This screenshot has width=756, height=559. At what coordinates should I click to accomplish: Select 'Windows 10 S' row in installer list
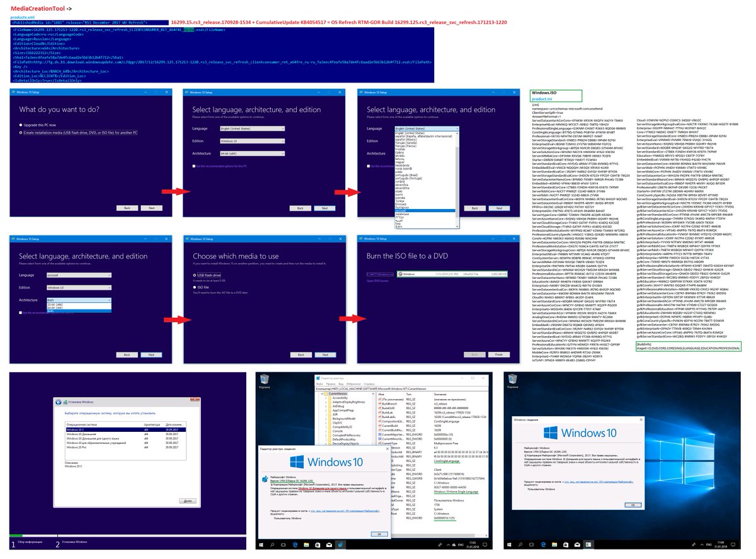point(126,429)
